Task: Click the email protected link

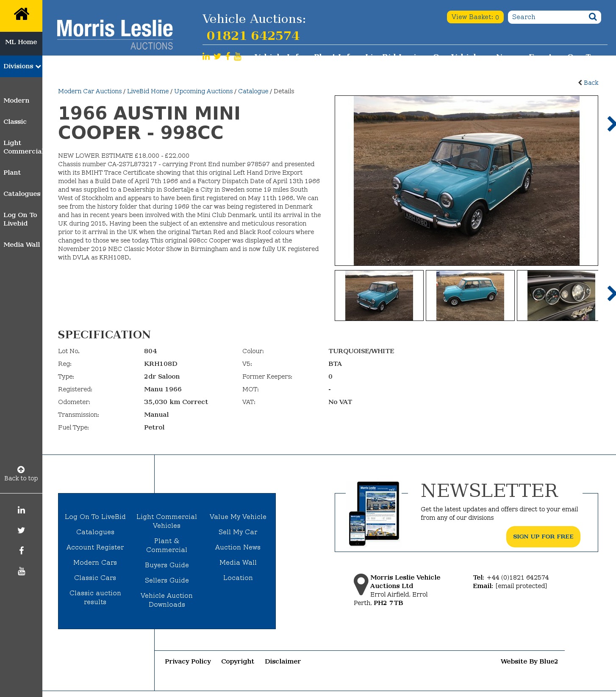Action: point(521,586)
